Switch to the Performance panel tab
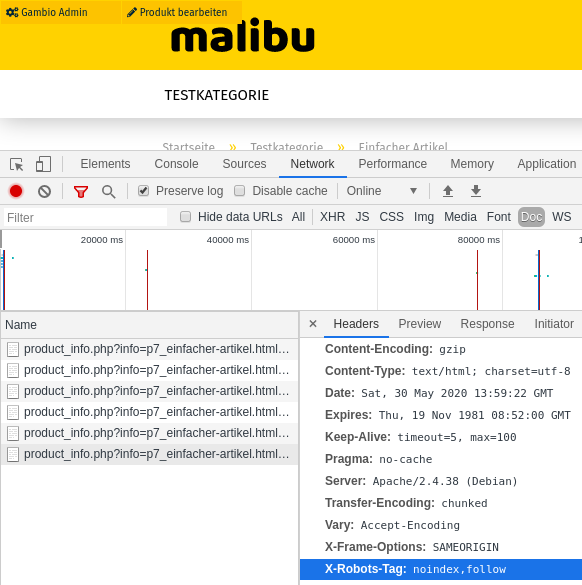 pos(392,164)
